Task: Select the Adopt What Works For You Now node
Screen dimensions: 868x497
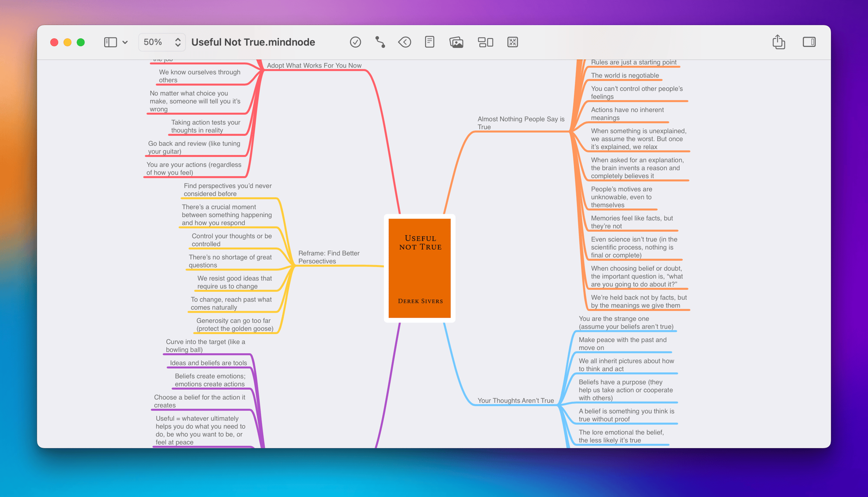Action: click(x=314, y=65)
